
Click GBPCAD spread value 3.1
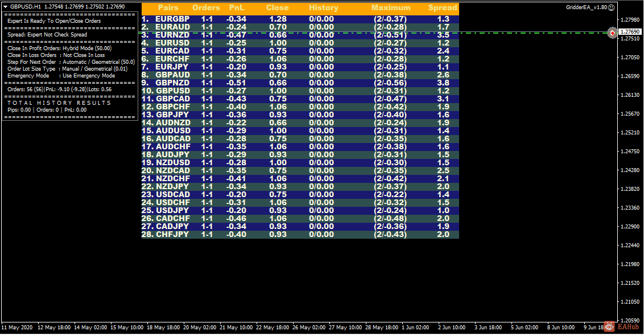(443, 99)
